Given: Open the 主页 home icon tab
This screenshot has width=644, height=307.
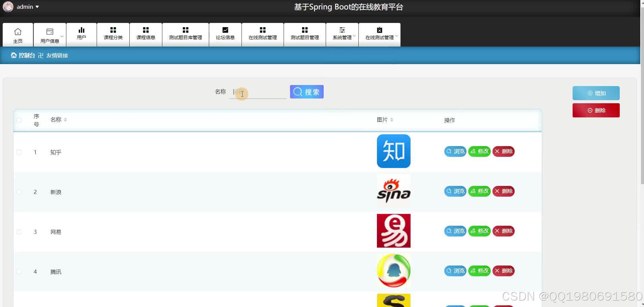Looking at the screenshot, I should [18, 35].
